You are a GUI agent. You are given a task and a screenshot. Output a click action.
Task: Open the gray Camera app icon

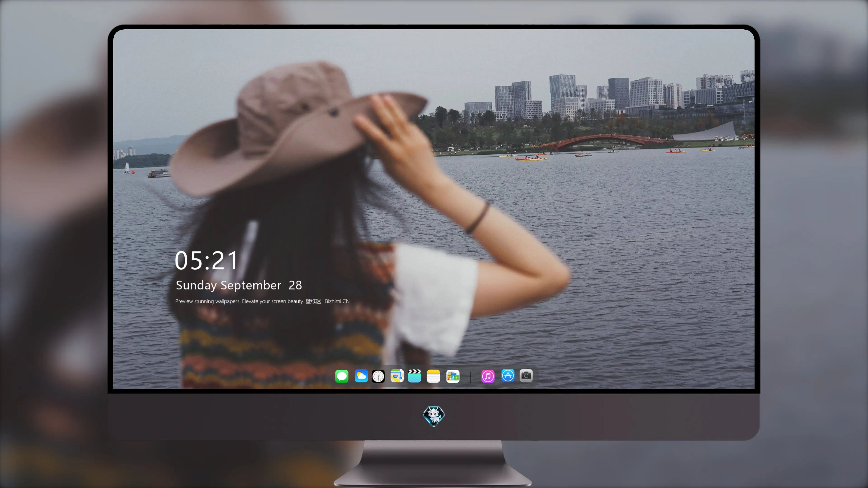point(526,375)
